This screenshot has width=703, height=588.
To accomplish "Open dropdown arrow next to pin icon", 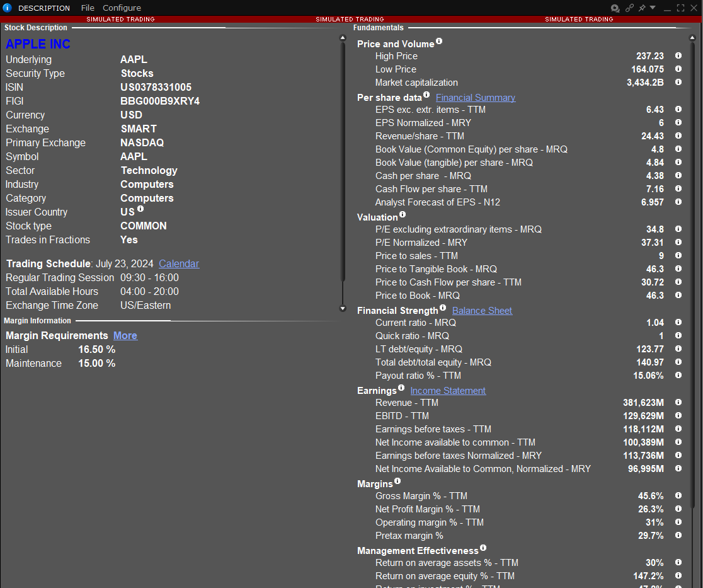I will click(653, 8).
